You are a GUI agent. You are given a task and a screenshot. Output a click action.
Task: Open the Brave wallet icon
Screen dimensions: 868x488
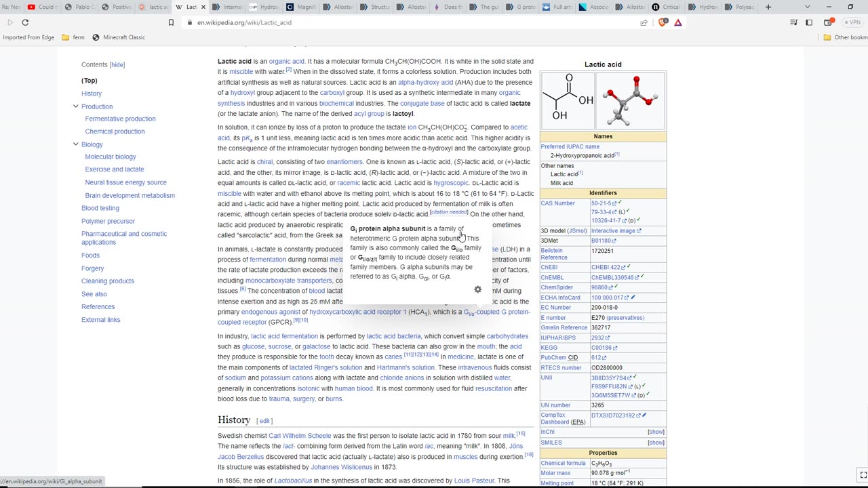(828, 22)
